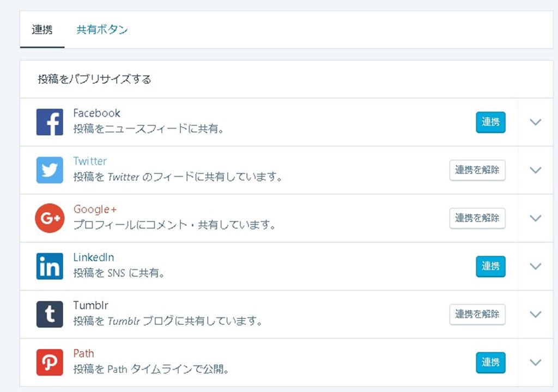Connect Facebook with the 連携 button
Viewport: 558px width, 392px height.
coord(490,122)
